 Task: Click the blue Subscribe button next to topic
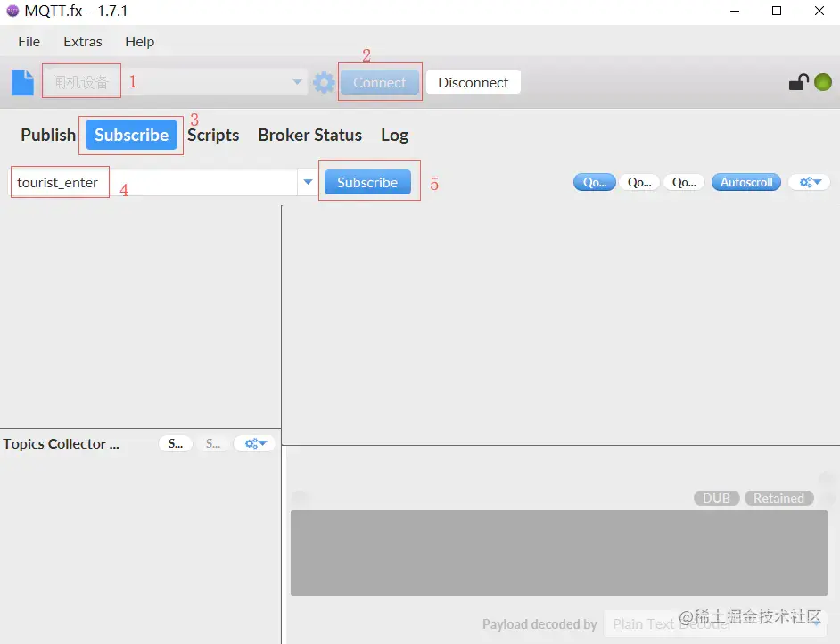point(367,182)
